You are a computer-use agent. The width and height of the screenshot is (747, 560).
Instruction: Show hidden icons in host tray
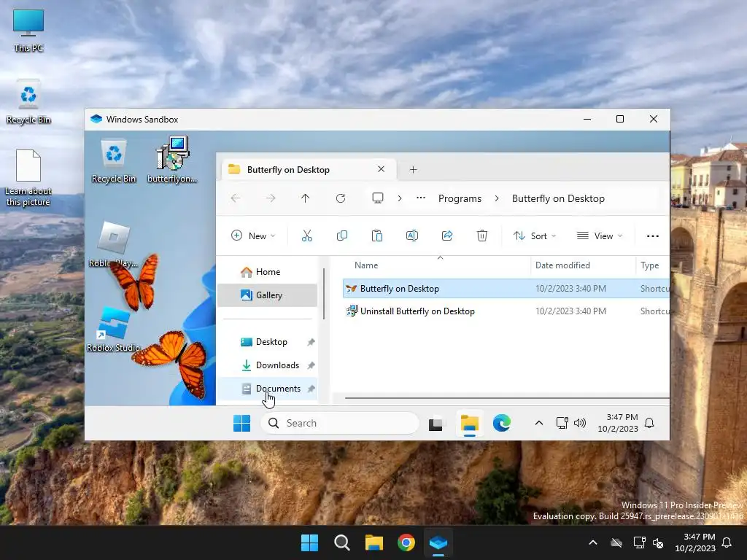coord(593,542)
